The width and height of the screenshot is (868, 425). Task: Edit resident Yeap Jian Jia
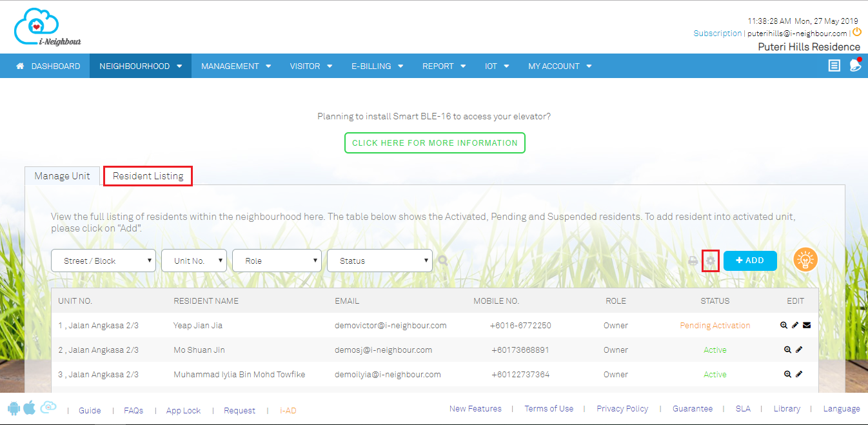(x=795, y=326)
